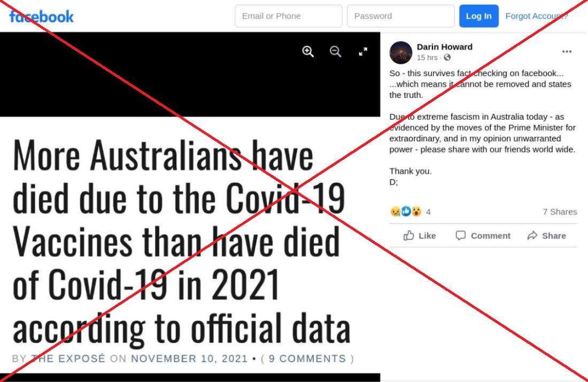Zoom out of the photo
Screen dimensions: 588x382
pos(335,51)
